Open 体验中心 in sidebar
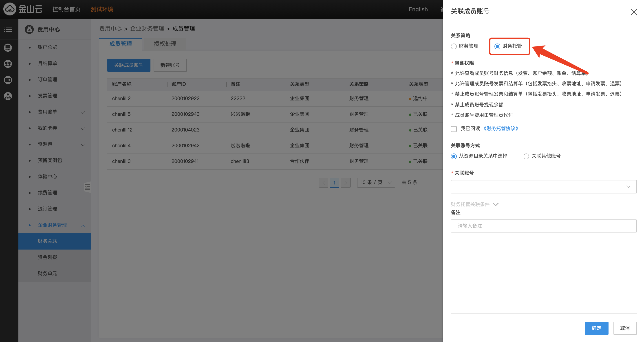Viewport: 644px width, 342px height. coord(47,176)
